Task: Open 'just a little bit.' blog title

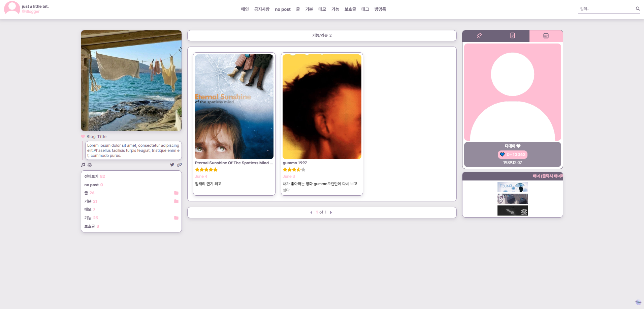Action: point(35,6)
